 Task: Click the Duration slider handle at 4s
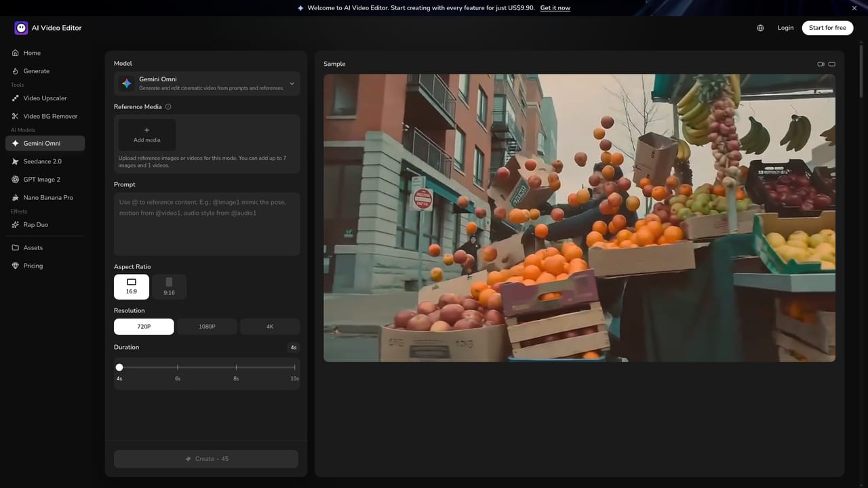[119, 367]
